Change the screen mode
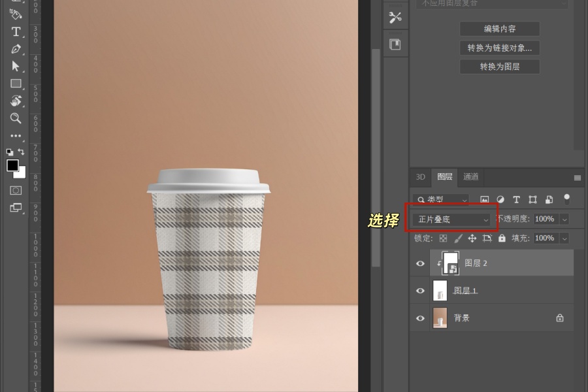 pyautogui.click(x=16, y=208)
